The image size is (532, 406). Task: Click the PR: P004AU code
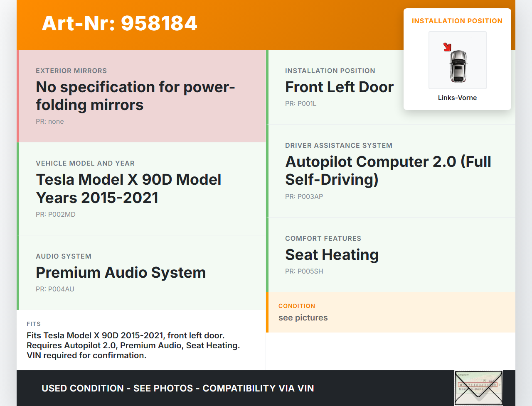pos(55,289)
